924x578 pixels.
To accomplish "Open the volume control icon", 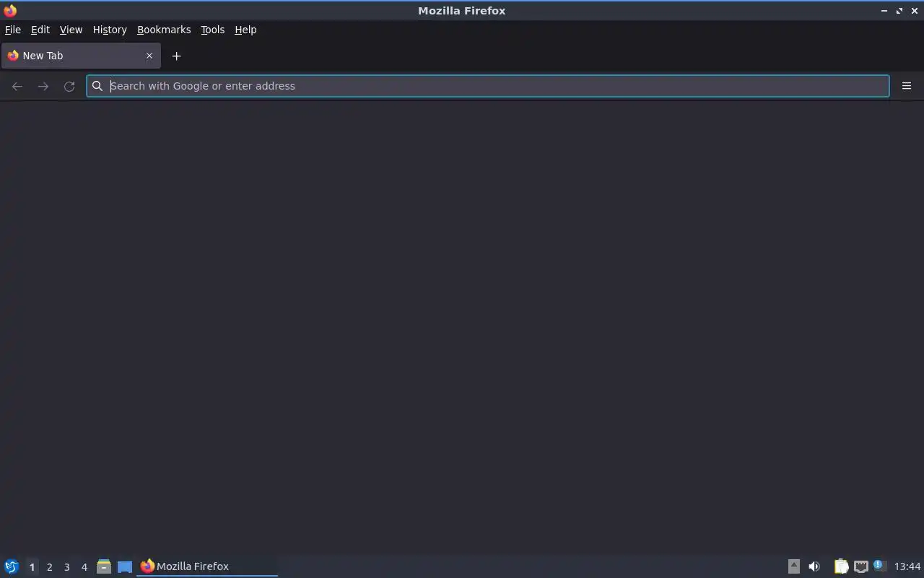I will pyautogui.click(x=814, y=566).
